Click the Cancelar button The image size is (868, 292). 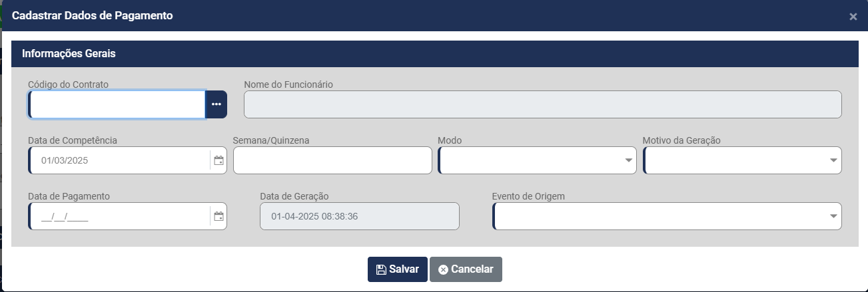click(x=466, y=269)
